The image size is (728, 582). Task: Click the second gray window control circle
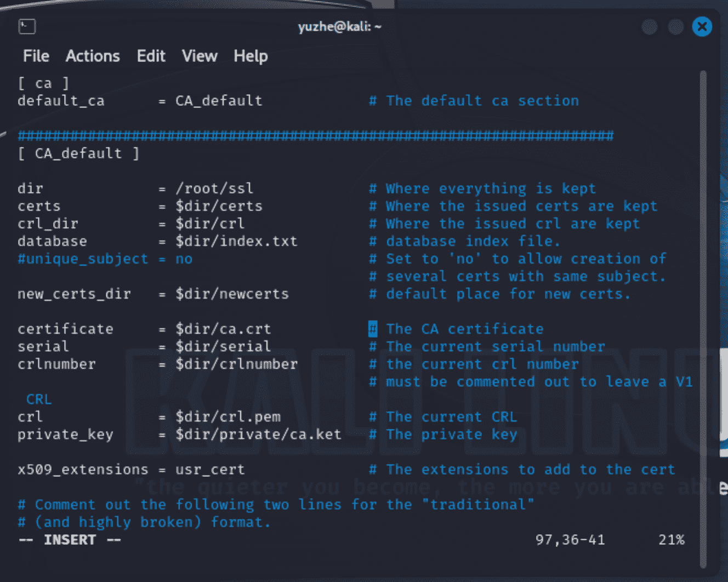675,26
